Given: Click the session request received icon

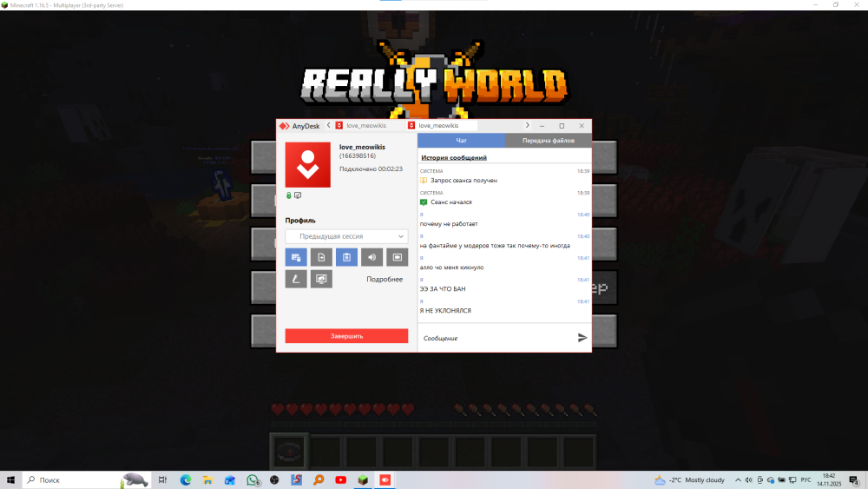Looking at the screenshot, I should tap(424, 181).
